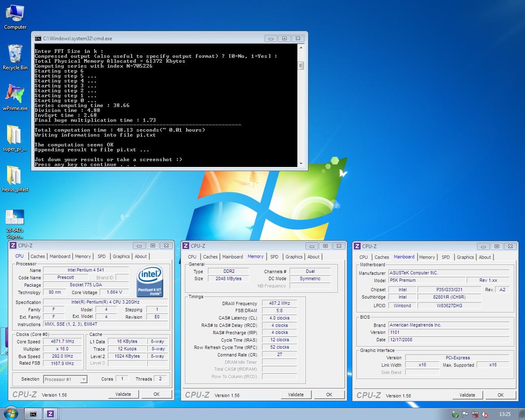Click OK in the Memory window
The image size is (525, 420).
pyautogui.click(x=329, y=395)
